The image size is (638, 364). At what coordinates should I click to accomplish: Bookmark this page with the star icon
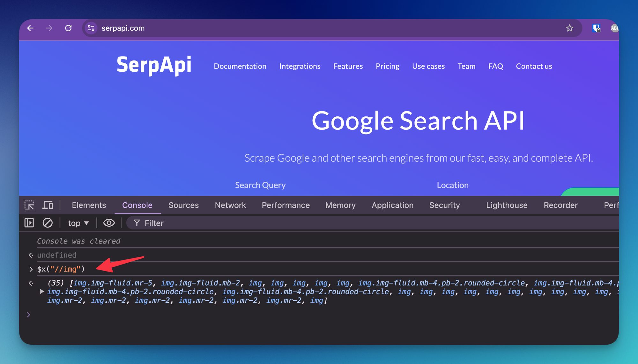569,28
